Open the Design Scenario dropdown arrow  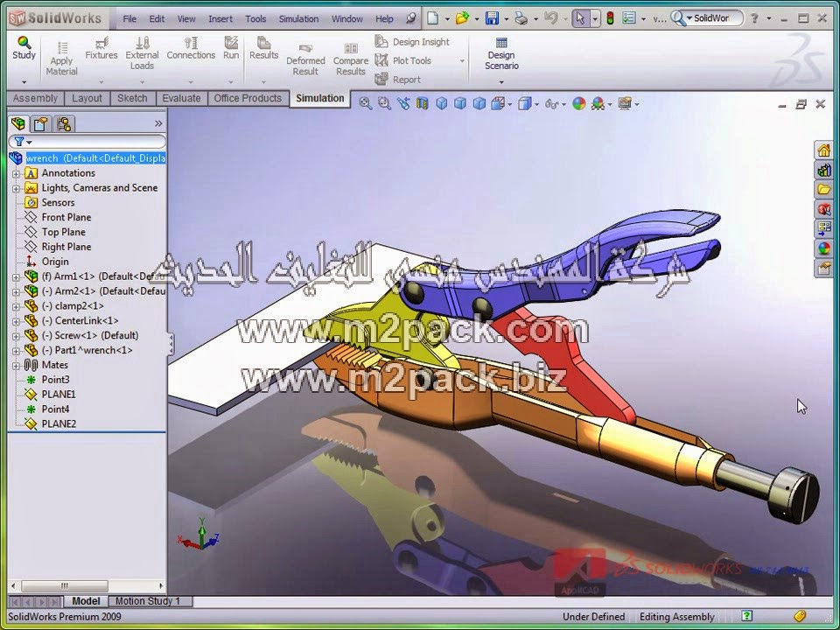(x=501, y=82)
